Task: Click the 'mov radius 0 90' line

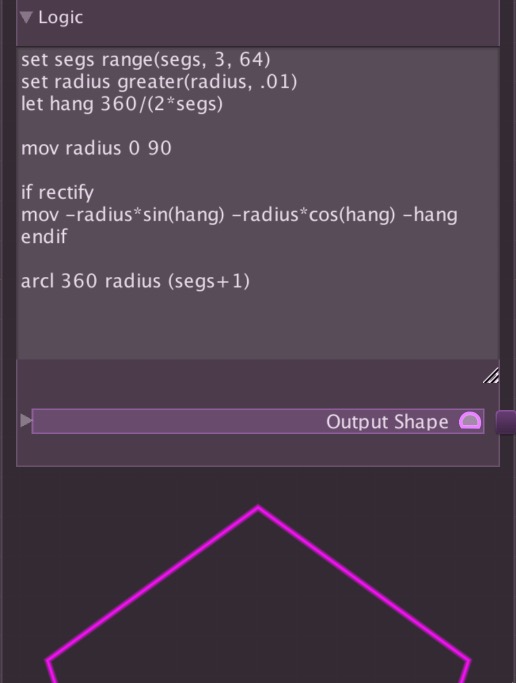Action: click(x=96, y=148)
